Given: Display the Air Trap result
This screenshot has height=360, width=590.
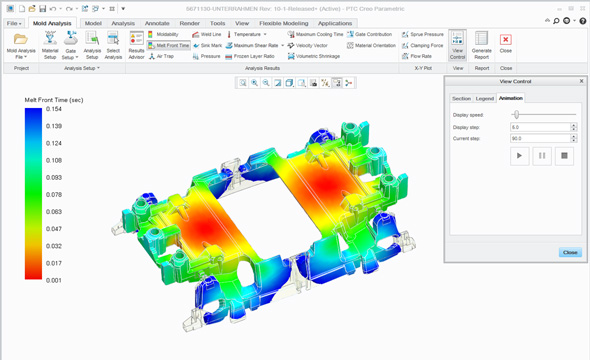Looking at the screenshot, I should 161,56.
